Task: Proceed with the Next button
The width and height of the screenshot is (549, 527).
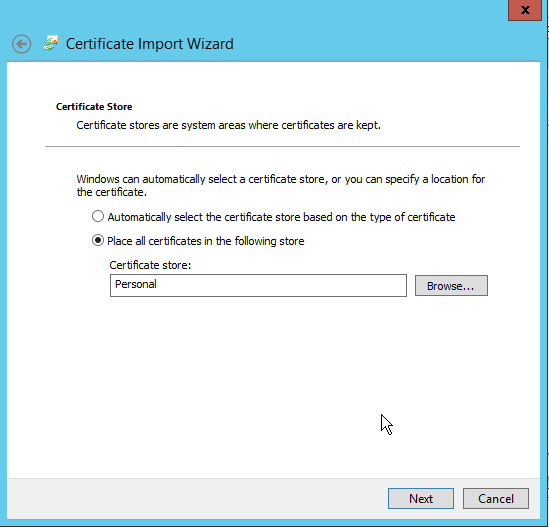Action: [x=421, y=499]
